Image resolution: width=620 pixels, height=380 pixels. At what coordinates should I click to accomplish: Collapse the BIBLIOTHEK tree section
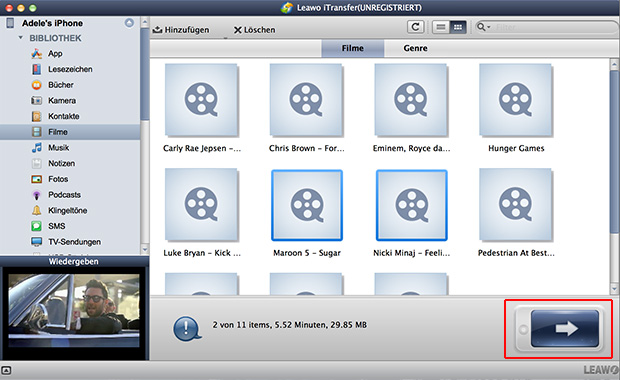[21, 38]
